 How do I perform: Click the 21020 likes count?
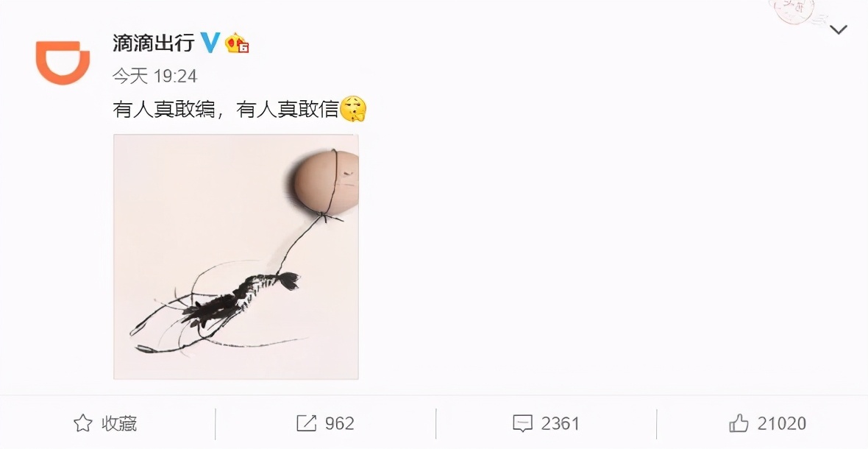(782, 423)
